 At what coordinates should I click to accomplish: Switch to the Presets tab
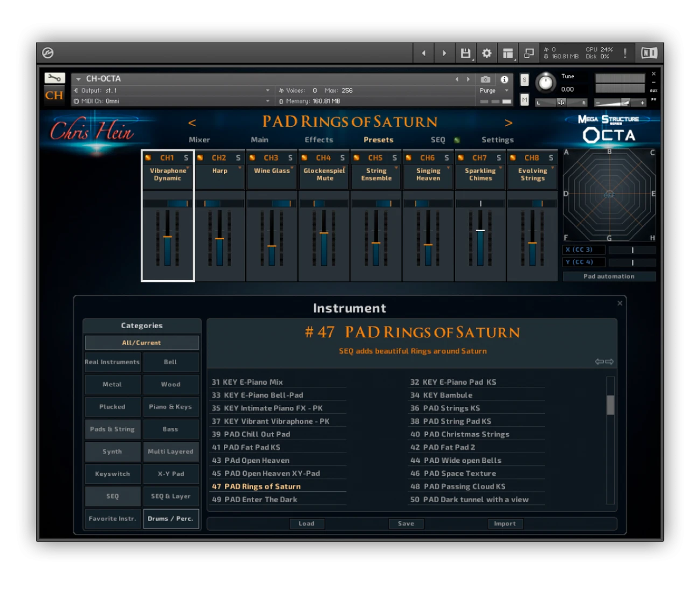[379, 140]
